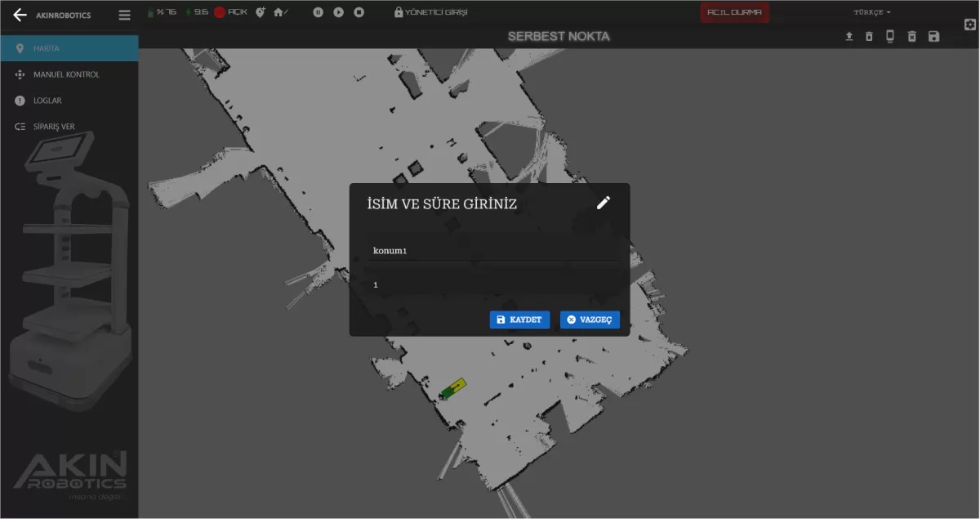This screenshot has width=980, height=519.
Task: Click the KAYDET button in the dialog
Action: 519,320
